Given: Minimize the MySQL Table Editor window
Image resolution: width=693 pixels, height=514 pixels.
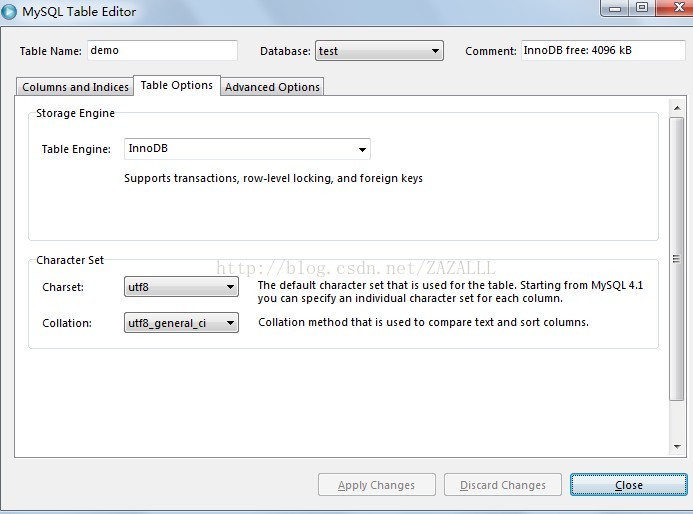Looking at the screenshot, I should 615,8.
